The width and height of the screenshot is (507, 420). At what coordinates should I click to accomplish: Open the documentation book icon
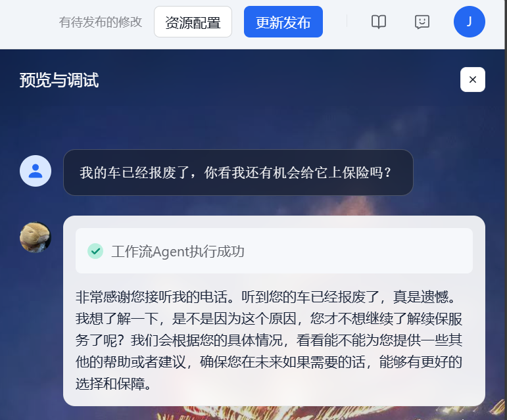click(x=379, y=22)
